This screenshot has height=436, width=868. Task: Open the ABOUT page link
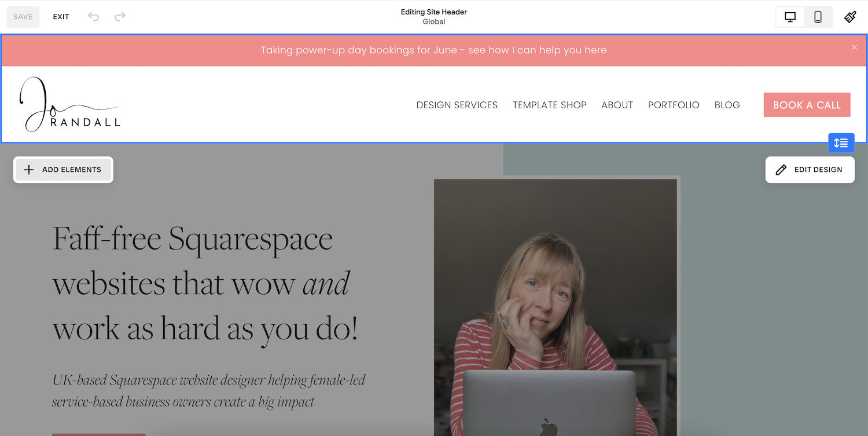[617, 105]
